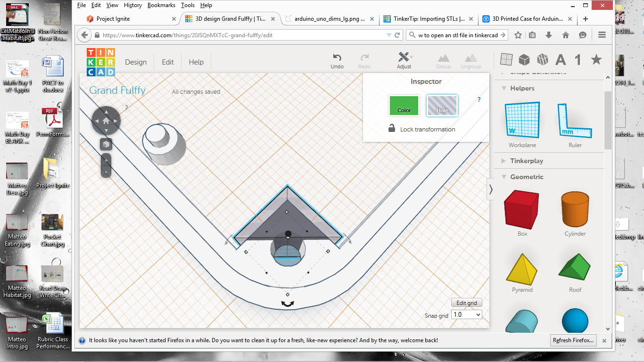Rename the design title Grand Fulffy
644x362 pixels.
pos(117,90)
